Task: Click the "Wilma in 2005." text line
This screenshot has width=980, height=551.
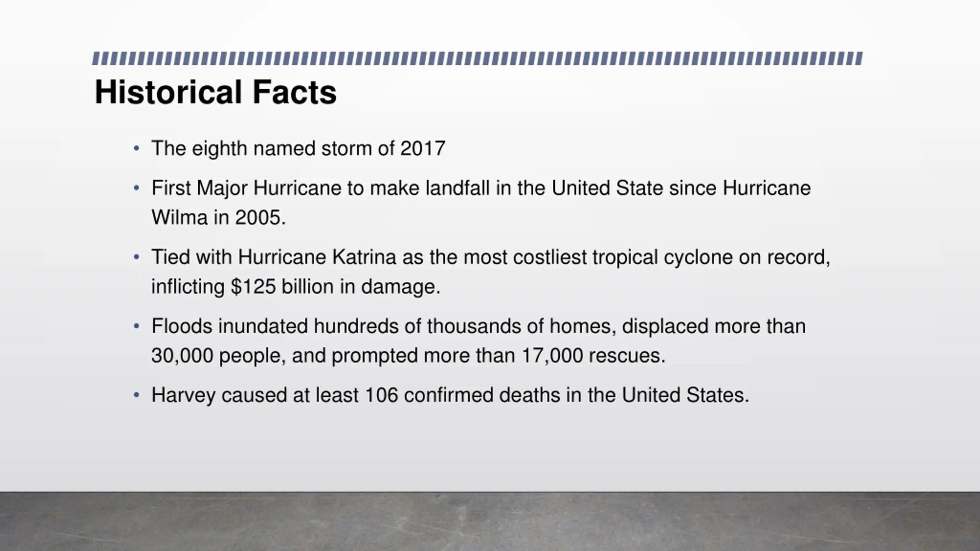Action: (x=219, y=217)
